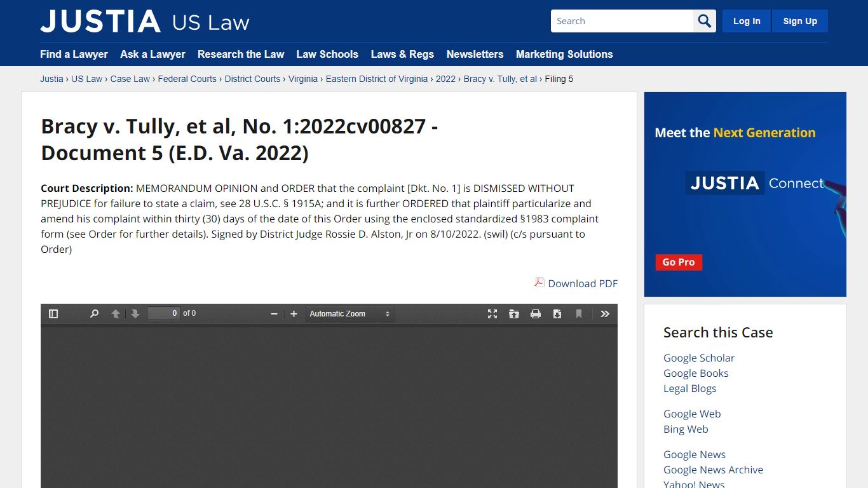Print the PDF document
Image resolution: width=868 pixels, height=488 pixels.
(x=536, y=314)
